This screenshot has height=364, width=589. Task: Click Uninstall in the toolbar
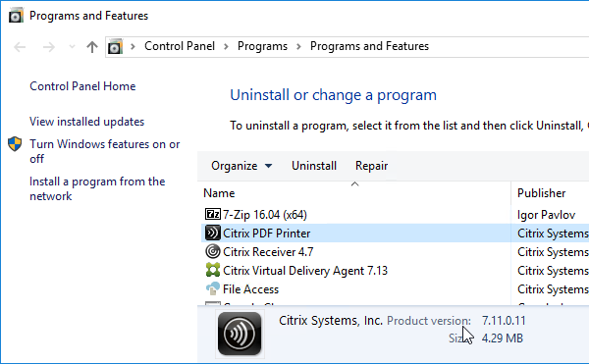pos(314,166)
